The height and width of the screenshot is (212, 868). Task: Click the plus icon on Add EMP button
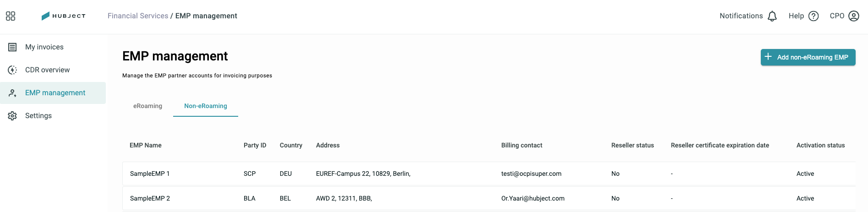pos(768,57)
